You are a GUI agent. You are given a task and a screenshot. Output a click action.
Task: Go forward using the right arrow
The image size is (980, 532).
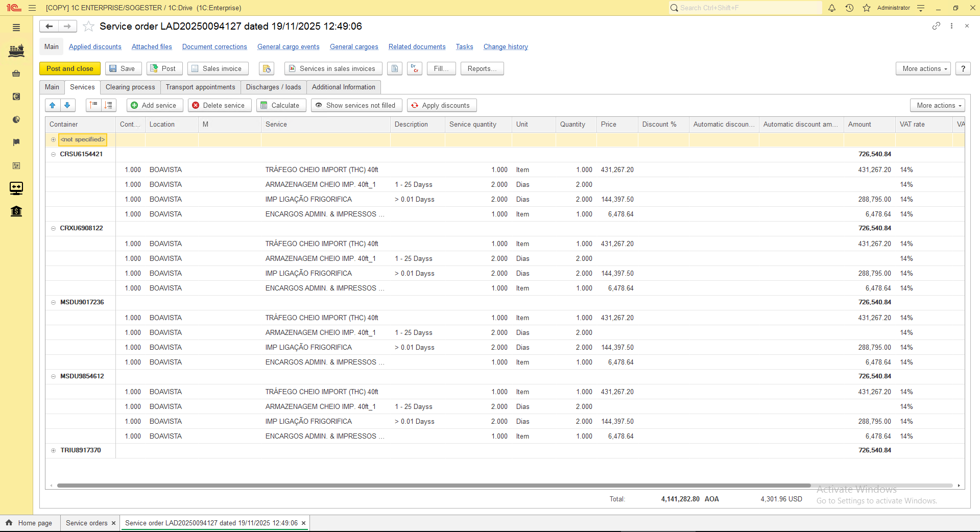pos(67,26)
